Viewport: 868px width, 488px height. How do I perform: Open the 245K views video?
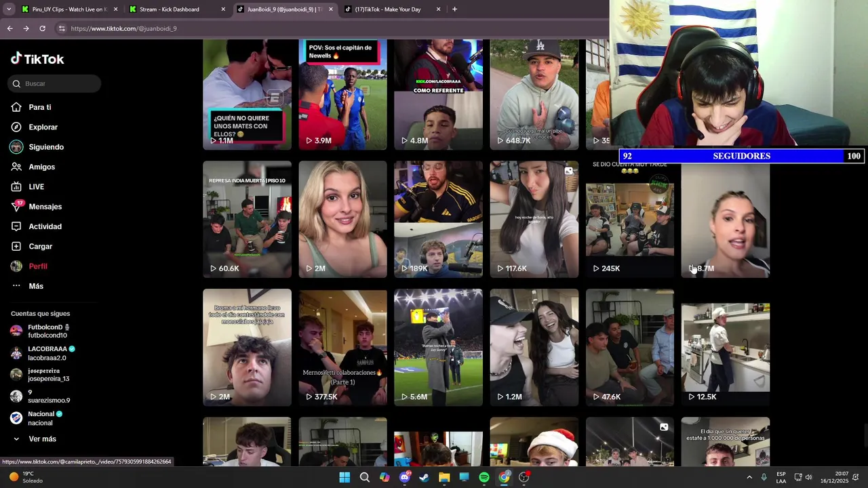coord(630,220)
